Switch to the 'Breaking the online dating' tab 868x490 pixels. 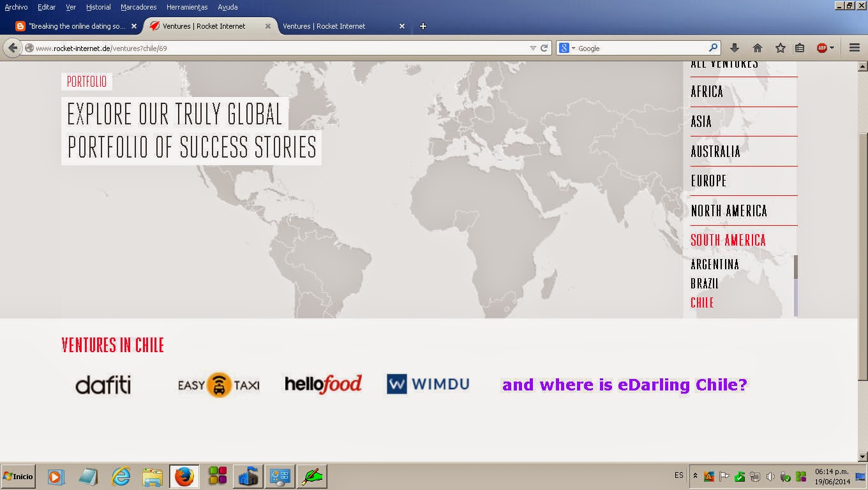77,26
